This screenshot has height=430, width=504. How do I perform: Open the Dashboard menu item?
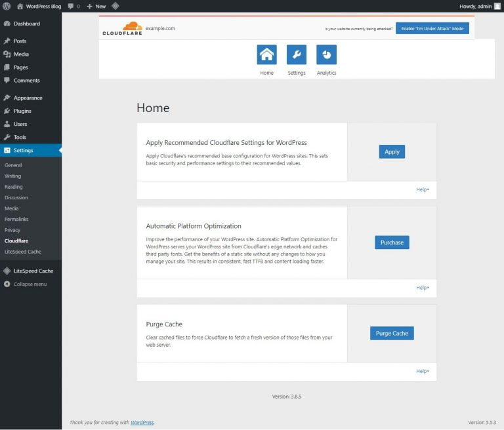pyautogui.click(x=27, y=24)
